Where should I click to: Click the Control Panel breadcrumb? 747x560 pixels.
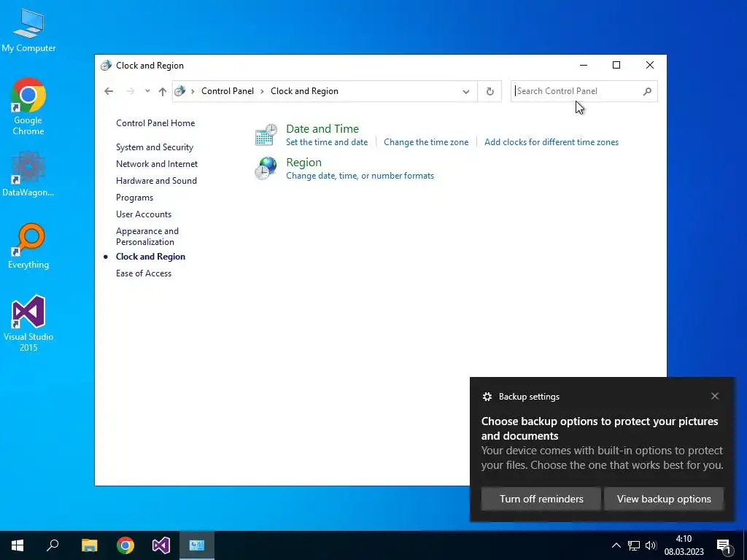tap(228, 91)
